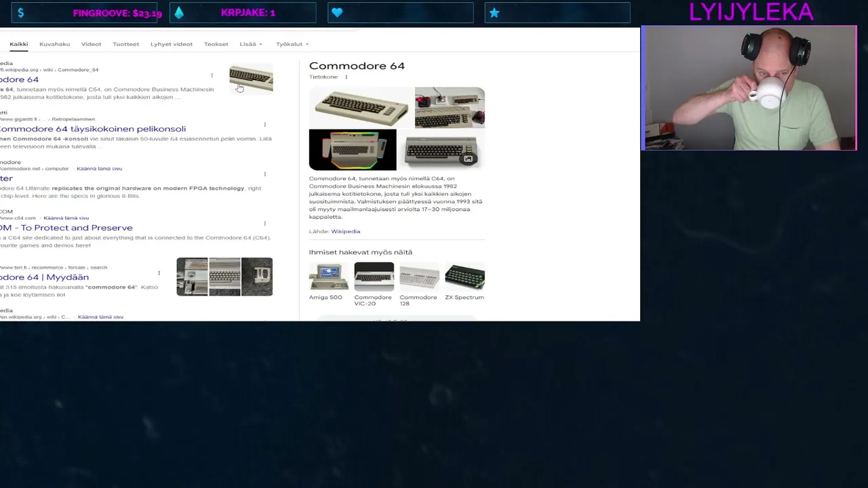Open the large Commodore 64 panel photo
This screenshot has height=488, width=868.
pos(361,108)
